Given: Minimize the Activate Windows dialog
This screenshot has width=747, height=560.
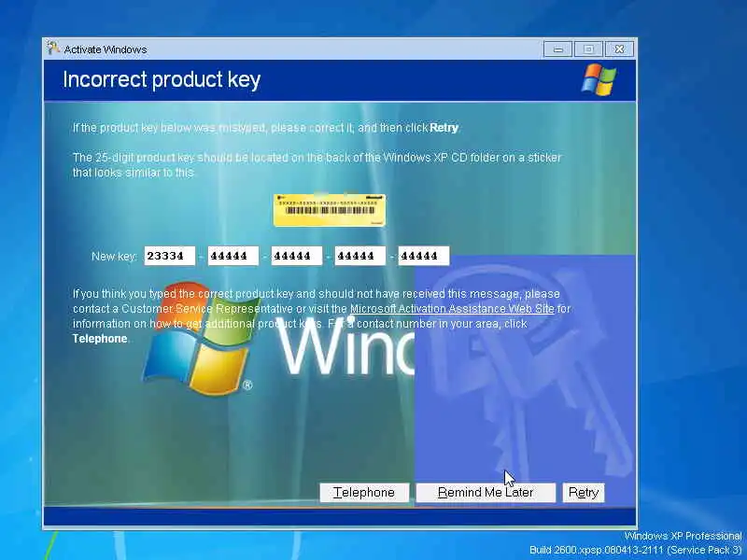Looking at the screenshot, I should coord(557,49).
